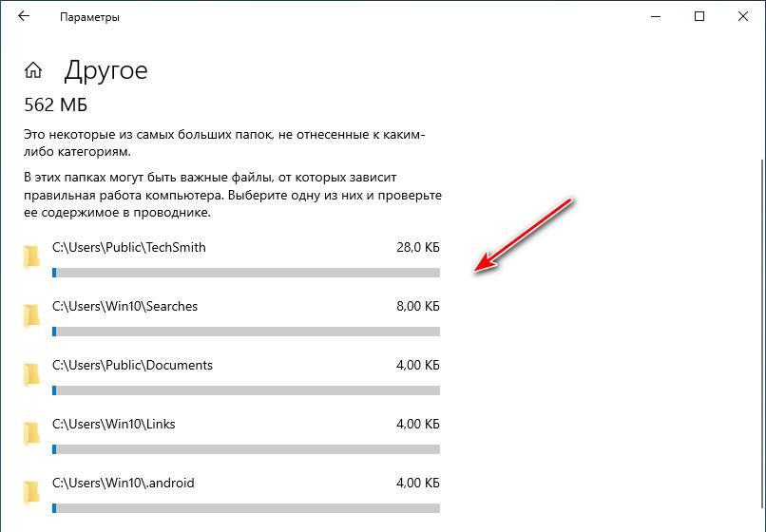Click folder icon beside Public\Documents path
This screenshot has width=766, height=532.
click(x=31, y=374)
